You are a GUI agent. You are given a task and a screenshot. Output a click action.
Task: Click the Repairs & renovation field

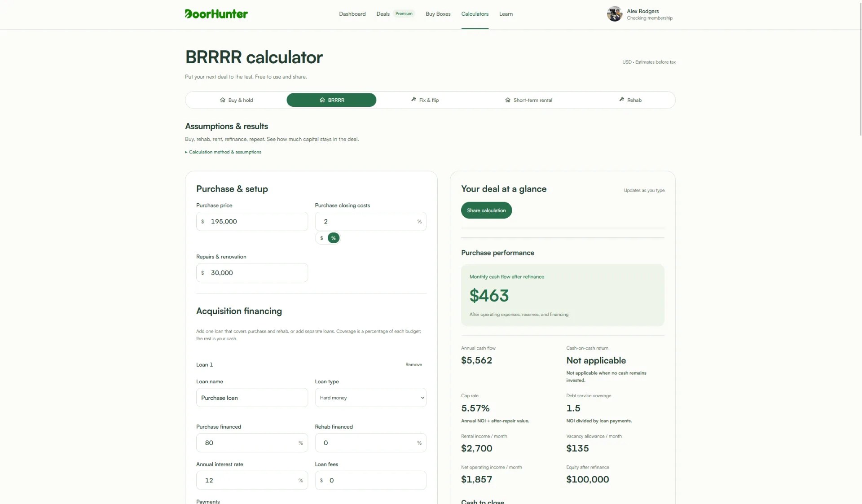click(252, 273)
